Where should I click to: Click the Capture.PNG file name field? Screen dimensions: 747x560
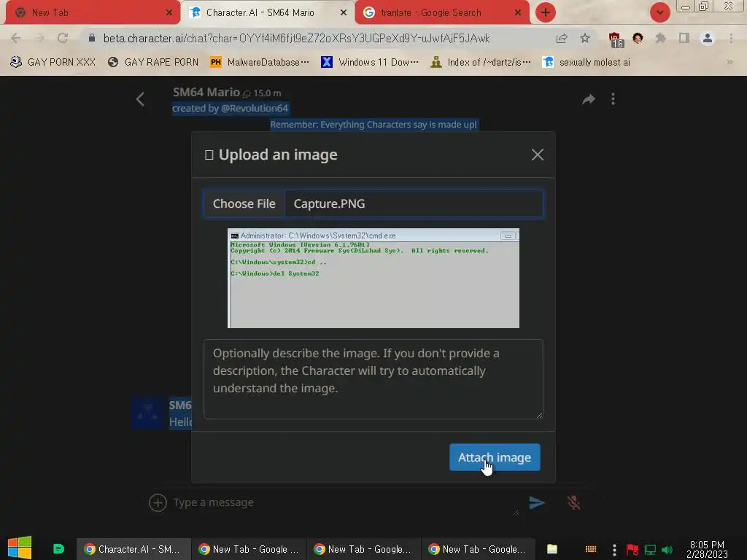pos(414,204)
